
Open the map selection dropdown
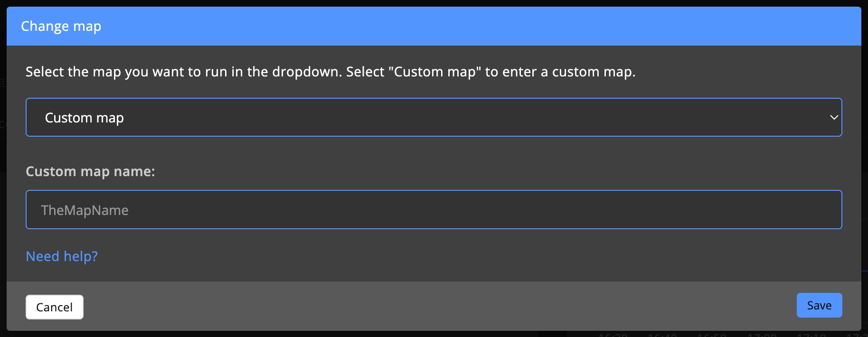point(433,117)
